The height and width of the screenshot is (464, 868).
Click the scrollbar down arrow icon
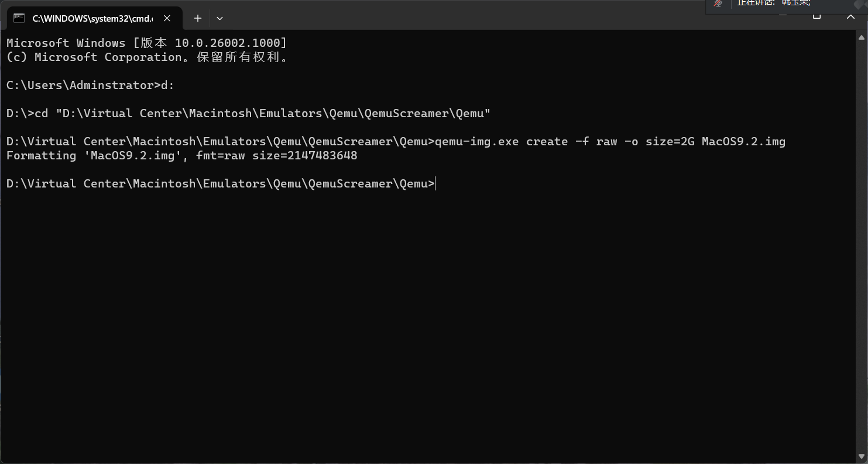[862, 456]
